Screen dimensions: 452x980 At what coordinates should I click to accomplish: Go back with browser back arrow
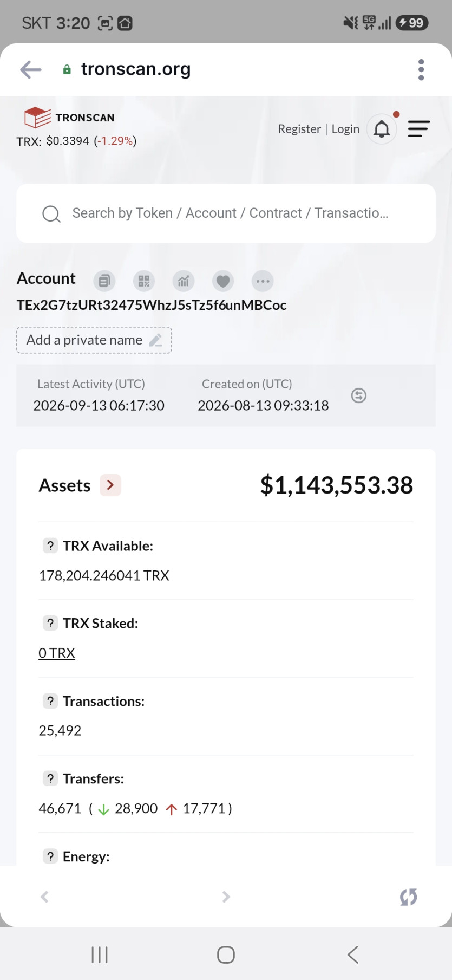pyautogui.click(x=31, y=69)
